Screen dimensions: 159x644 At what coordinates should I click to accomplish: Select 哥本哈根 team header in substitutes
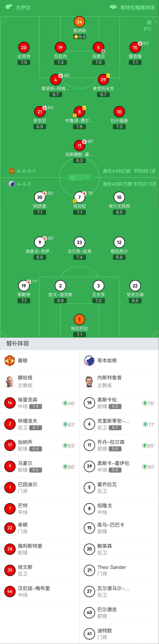107,360
